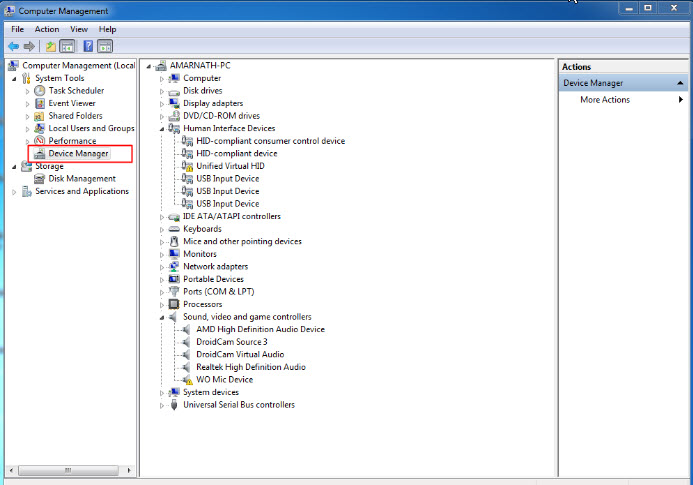
Task: Select AMD High Definition Audio Device
Action: click(x=260, y=329)
